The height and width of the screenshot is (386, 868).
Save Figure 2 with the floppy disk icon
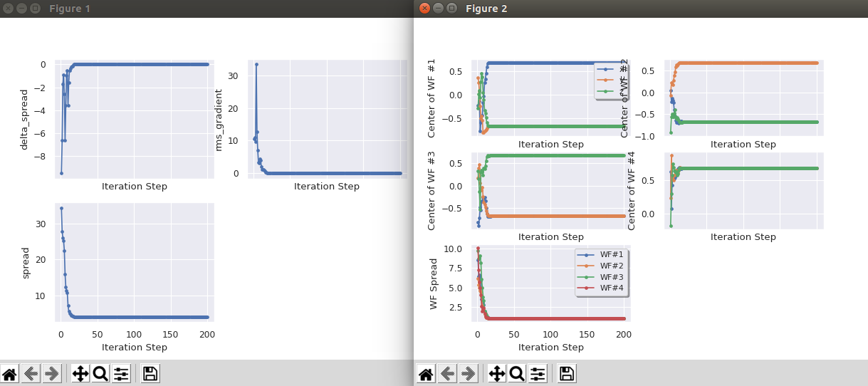click(567, 373)
